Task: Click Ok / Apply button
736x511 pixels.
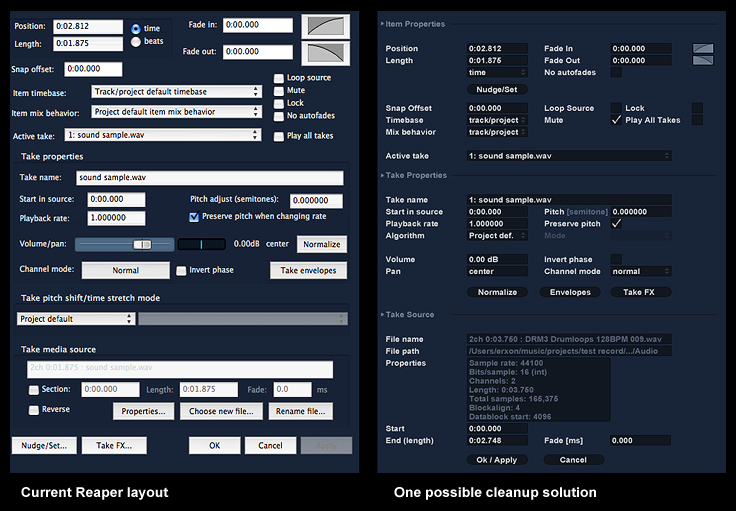Action: (497, 460)
